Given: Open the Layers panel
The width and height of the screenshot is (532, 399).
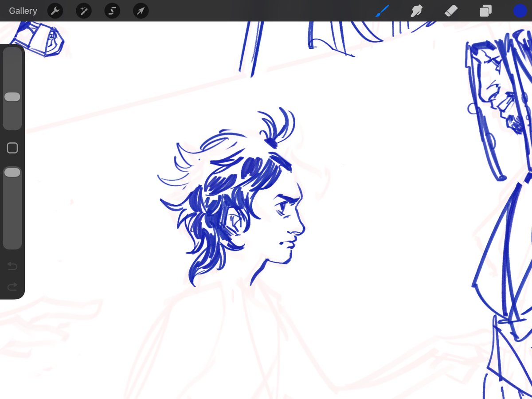Looking at the screenshot, I should coord(485,11).
